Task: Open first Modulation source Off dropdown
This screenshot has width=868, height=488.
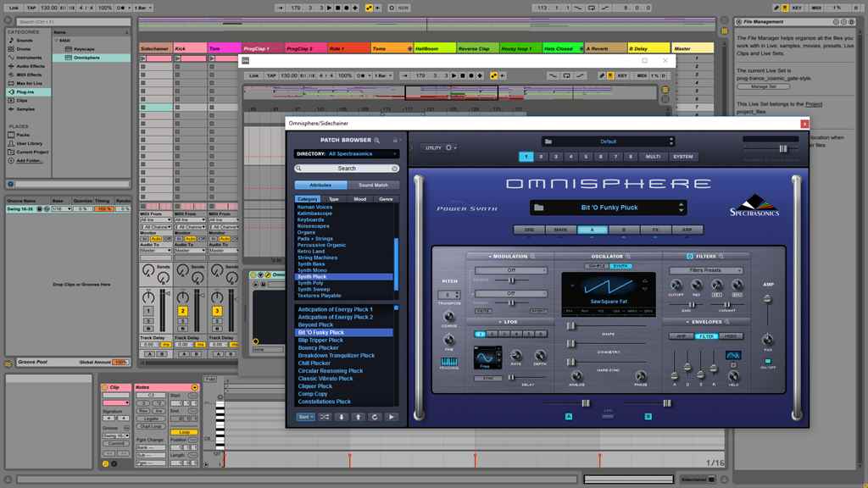Action: click(x=511, y=270)
